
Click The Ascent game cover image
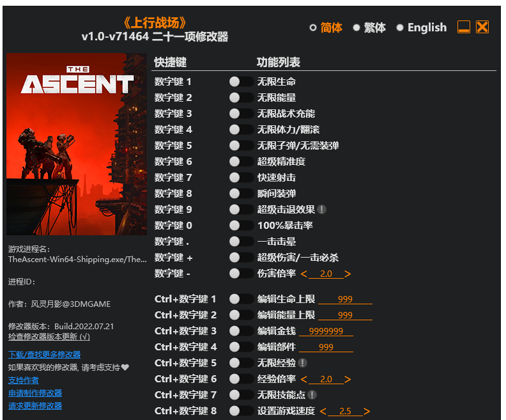click(x=77, y=144)
